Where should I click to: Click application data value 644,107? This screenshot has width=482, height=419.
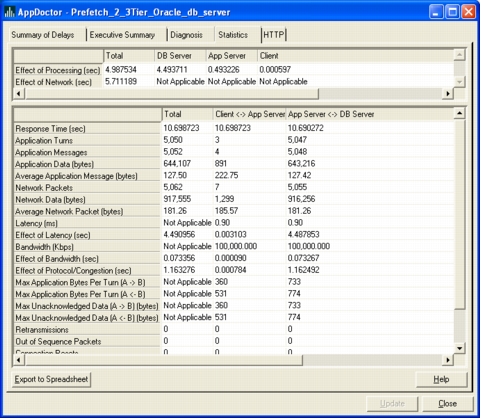[177, 163]
